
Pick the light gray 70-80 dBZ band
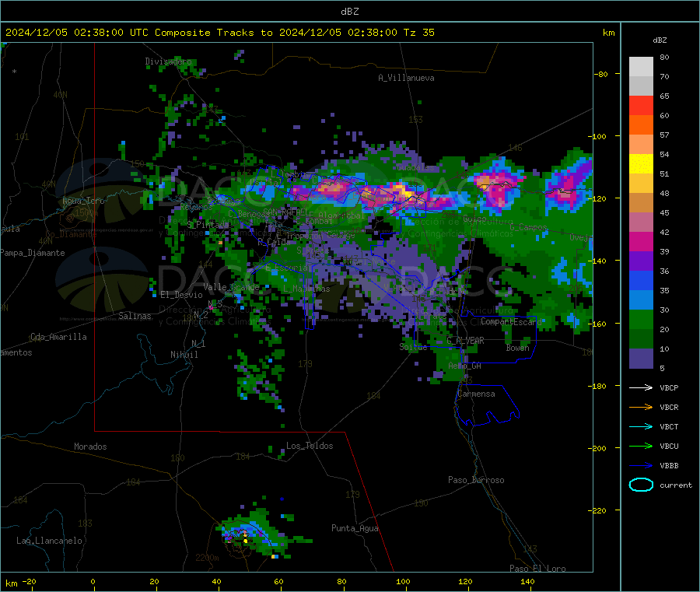coord(641,67)
